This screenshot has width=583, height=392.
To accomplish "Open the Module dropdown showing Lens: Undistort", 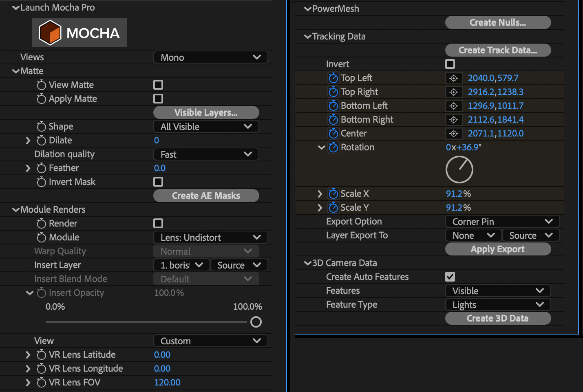I will point(210,238).
